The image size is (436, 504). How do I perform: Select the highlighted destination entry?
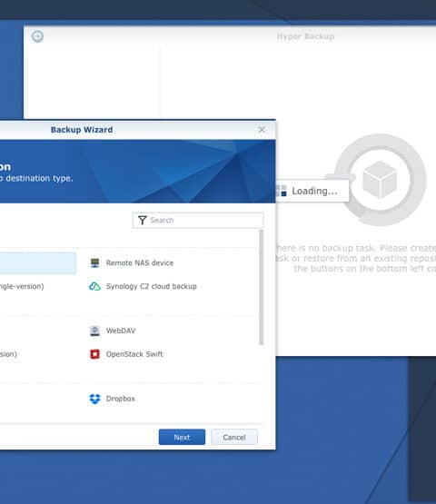pyautogui.click(x=37, y=263)
